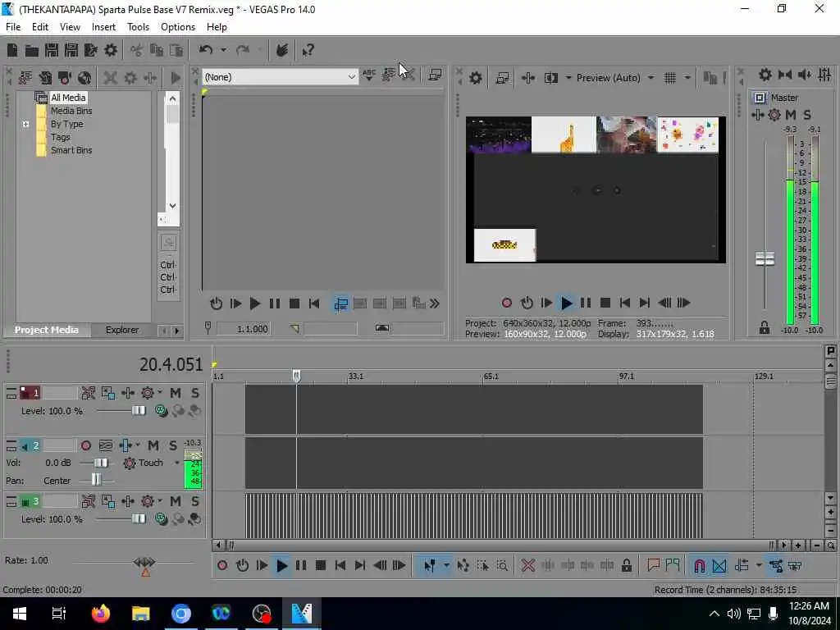Click Get Media from the Web globe icon
This screenshot has height=630, width=840.
click(84, 78)
